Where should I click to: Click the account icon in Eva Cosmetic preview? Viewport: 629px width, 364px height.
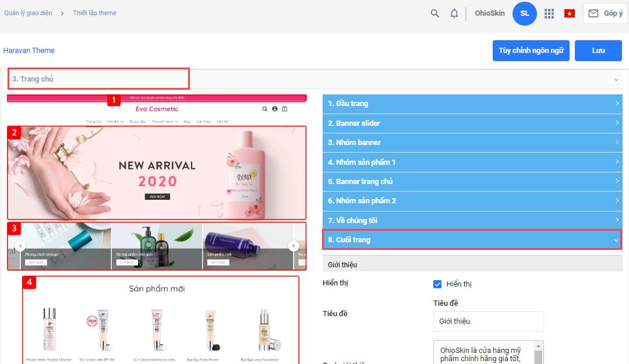275,109
